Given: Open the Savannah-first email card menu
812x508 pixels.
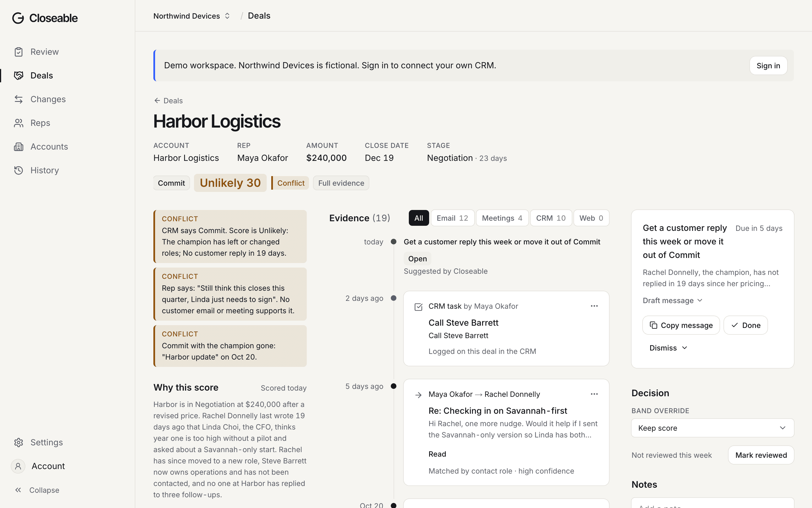Looking at the screenshot, I should pos(594,394).
